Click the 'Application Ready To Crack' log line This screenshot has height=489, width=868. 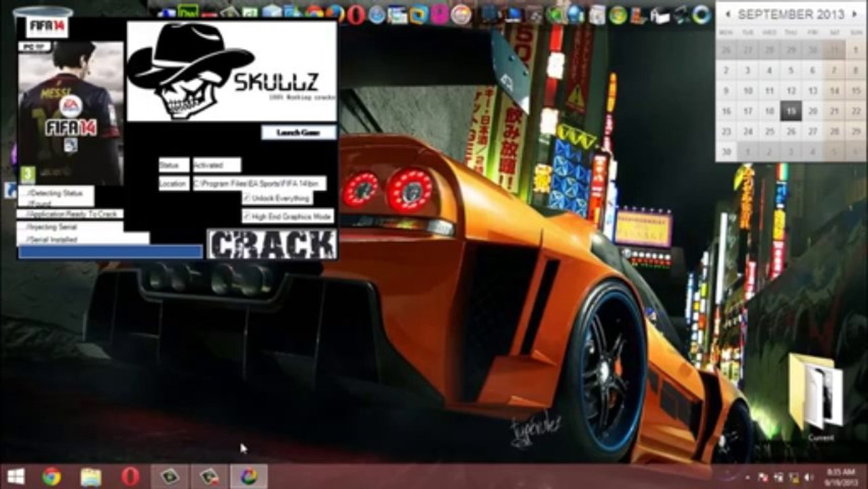click(x=72, y=214)
